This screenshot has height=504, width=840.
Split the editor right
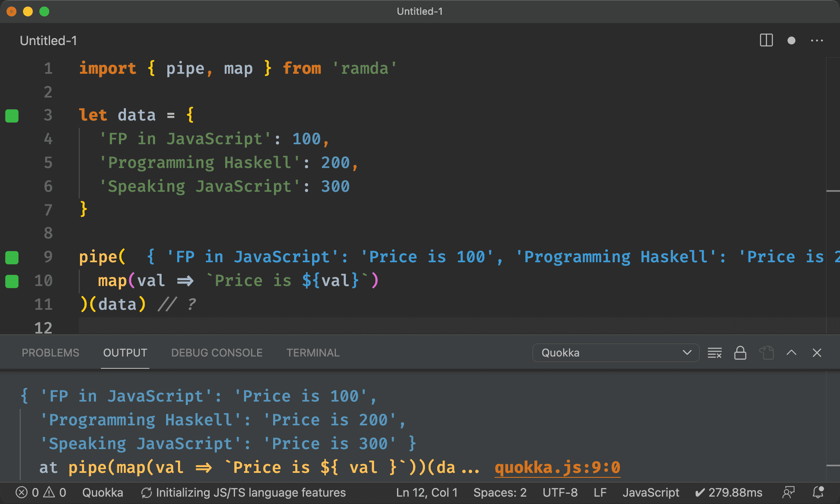tap(766, 41)
